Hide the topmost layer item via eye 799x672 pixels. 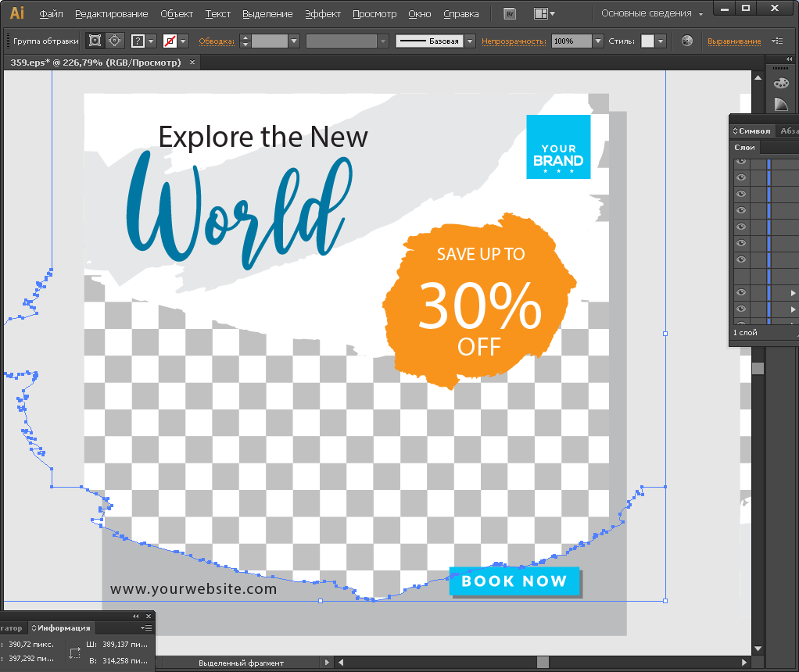pos(740,162)
